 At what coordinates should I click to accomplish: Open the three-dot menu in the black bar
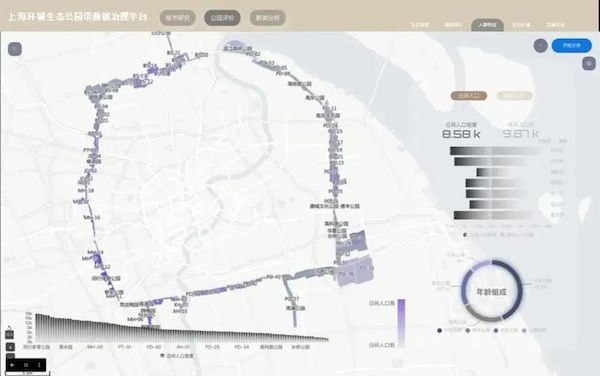point(39,365)
